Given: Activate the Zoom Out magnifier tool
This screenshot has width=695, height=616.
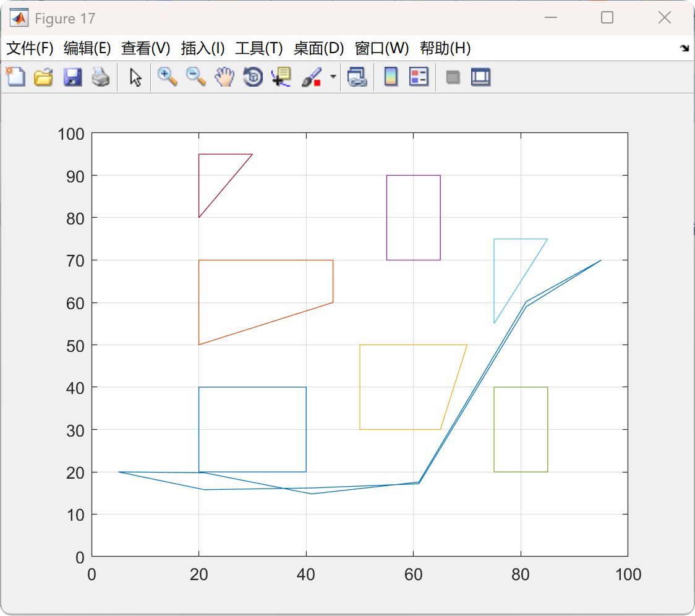Looking at the screenshot, I should pos(195,77).
